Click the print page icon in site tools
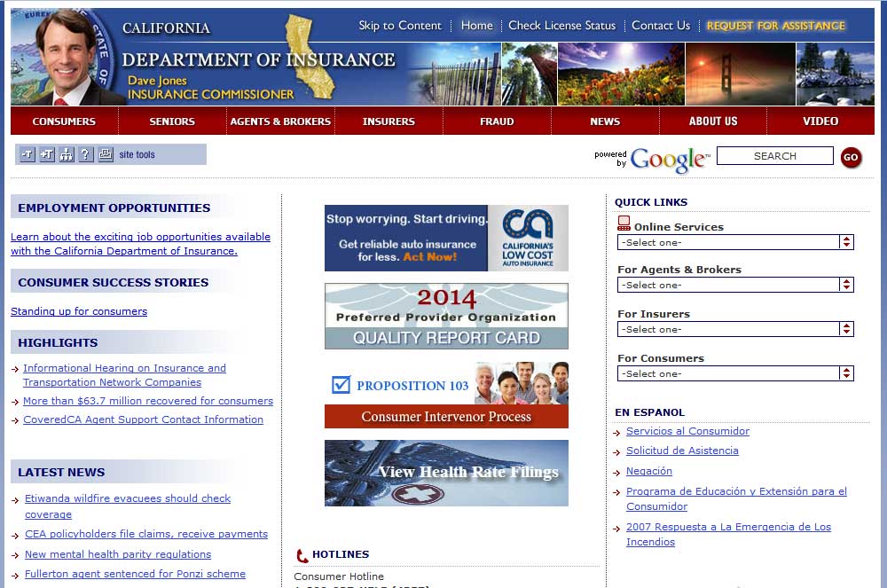The image size is (887, 588). coord(106,154)
